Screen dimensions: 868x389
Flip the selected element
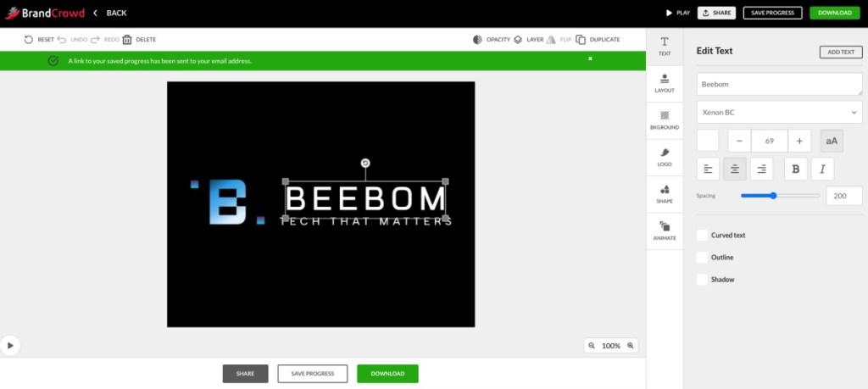click(559, 40)
